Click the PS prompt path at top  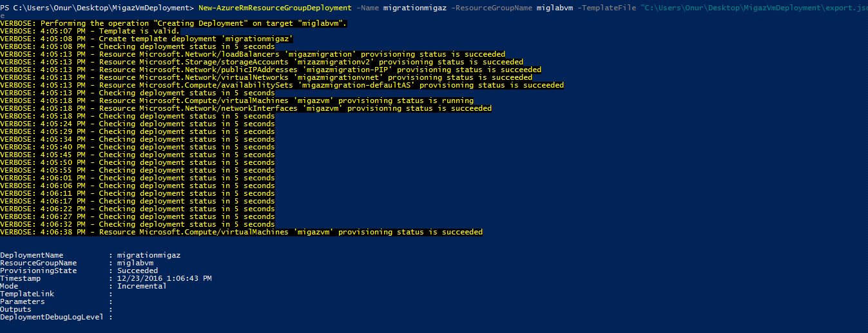[97, 8]
